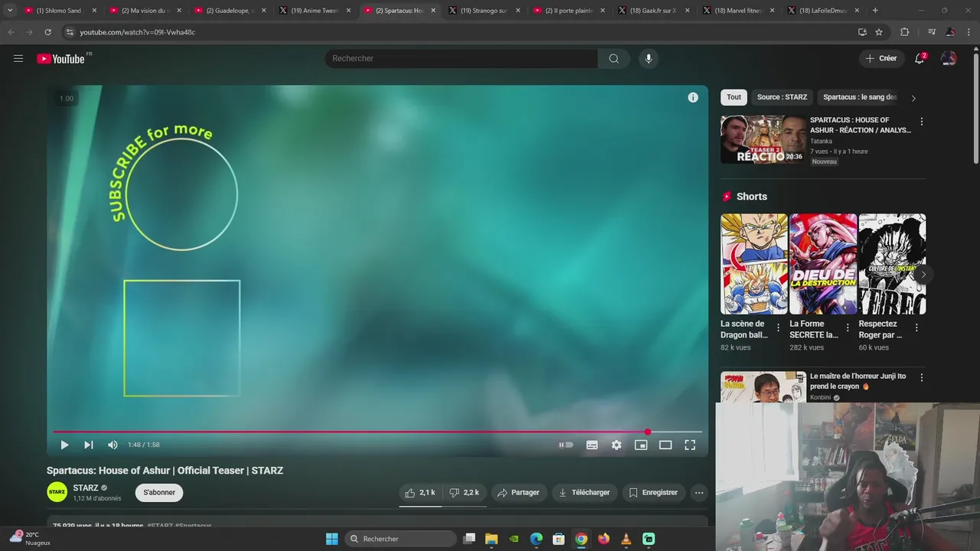Go to the YouTube home logo
980x551 pixels.
(x=60, y=59)
